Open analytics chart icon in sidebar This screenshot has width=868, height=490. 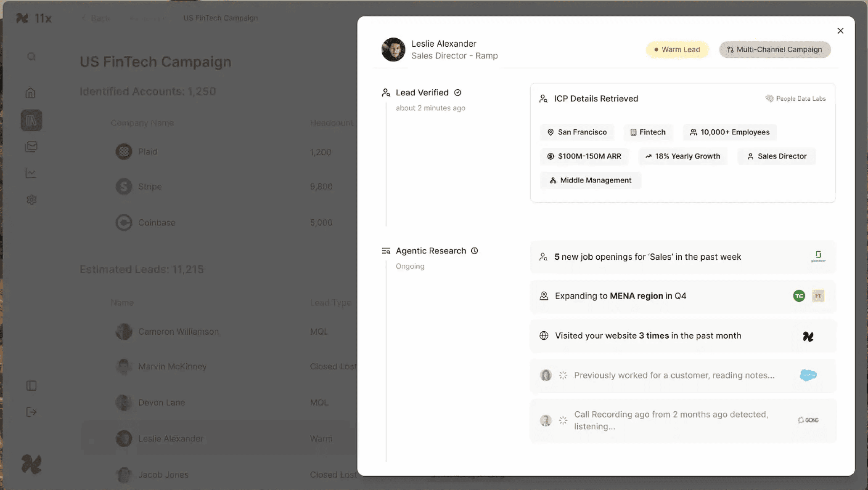[31, 173]
